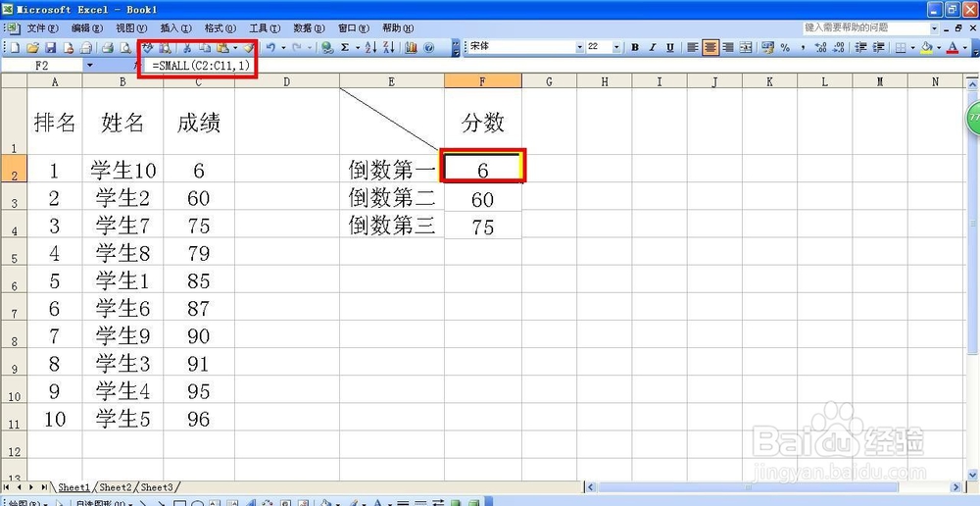Sort descending with the Z-A icon
This screenshot has height=506, width=980.
tap(388, 47)
